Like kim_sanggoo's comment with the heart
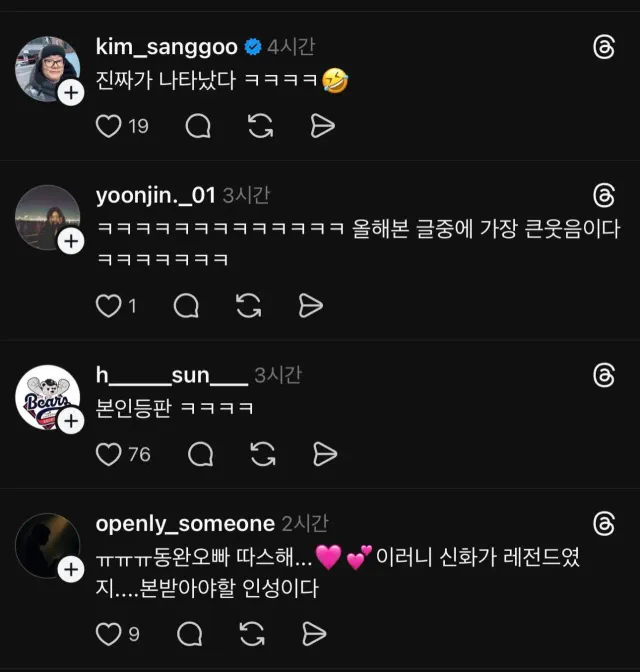Screen dimensions: 640x672 point(107,125)
